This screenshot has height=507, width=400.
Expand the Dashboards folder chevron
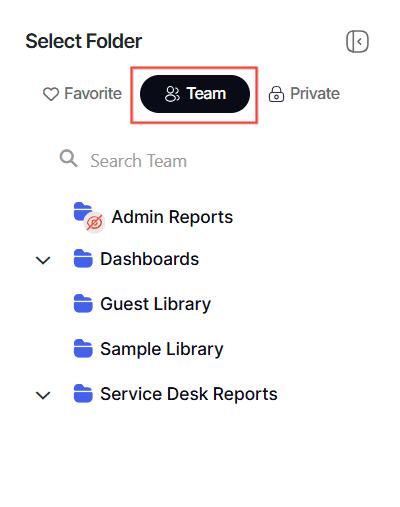[43, 260]
